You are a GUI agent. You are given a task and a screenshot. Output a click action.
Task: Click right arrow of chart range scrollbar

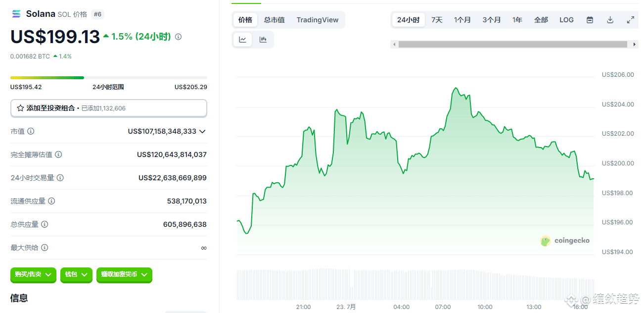pos(635,45)
